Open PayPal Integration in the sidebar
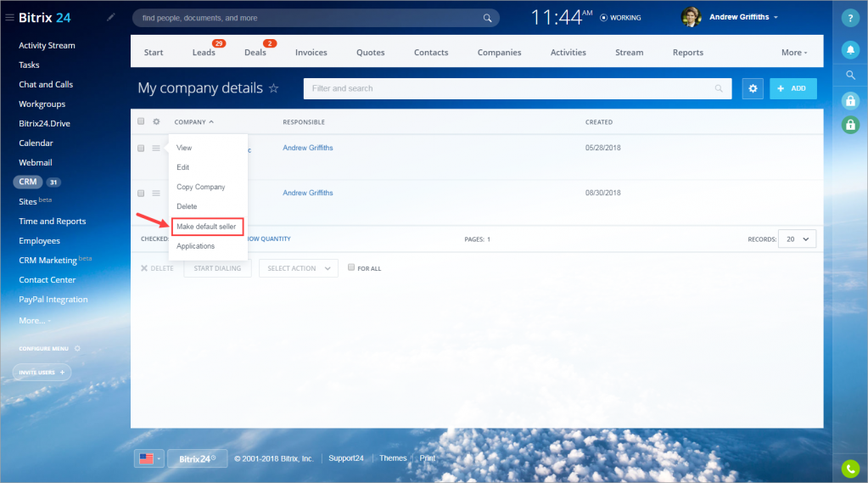Image resolution: width=868 pixels, height=483 pixels. 53,299
